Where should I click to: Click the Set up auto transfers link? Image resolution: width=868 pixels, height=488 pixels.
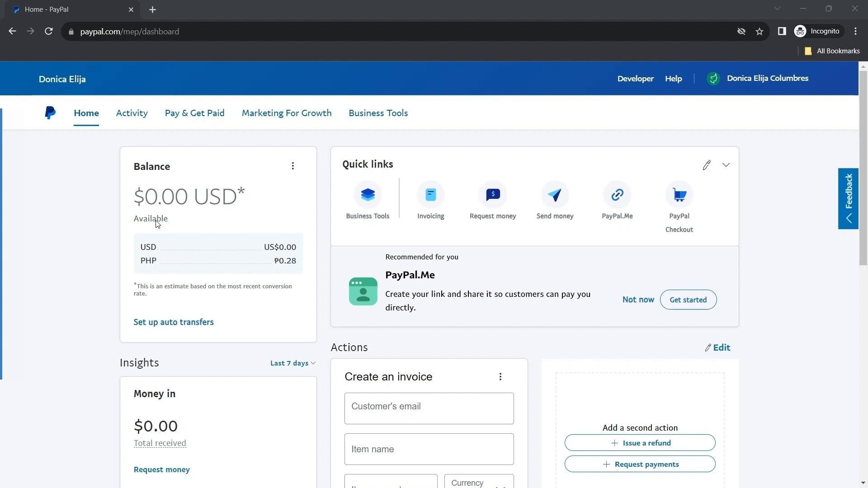174,322
